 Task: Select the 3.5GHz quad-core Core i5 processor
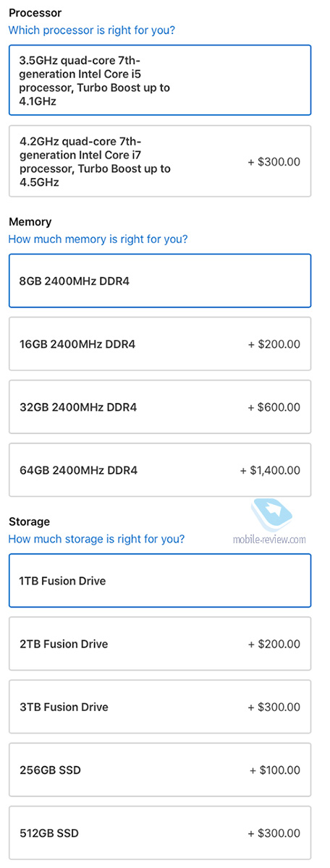pyautogui.click(x=160, y=80)
